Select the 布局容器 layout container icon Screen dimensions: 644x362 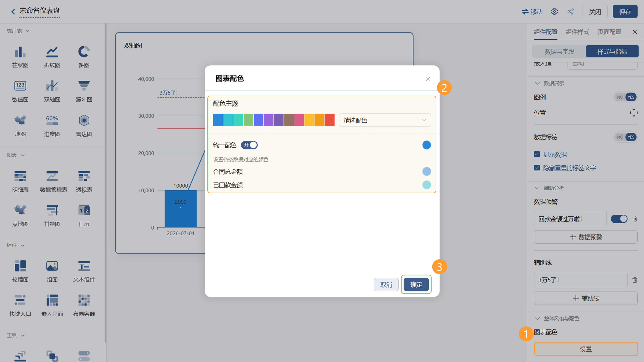84,300
